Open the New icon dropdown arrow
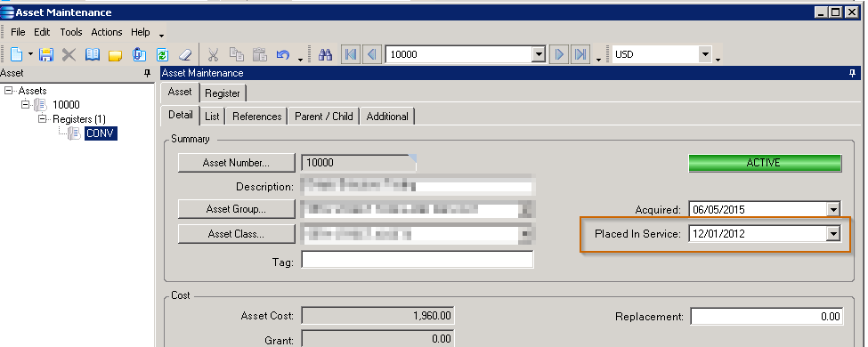Image resolution: width=868 pixels, height=347 pixels. click(30, 54)
